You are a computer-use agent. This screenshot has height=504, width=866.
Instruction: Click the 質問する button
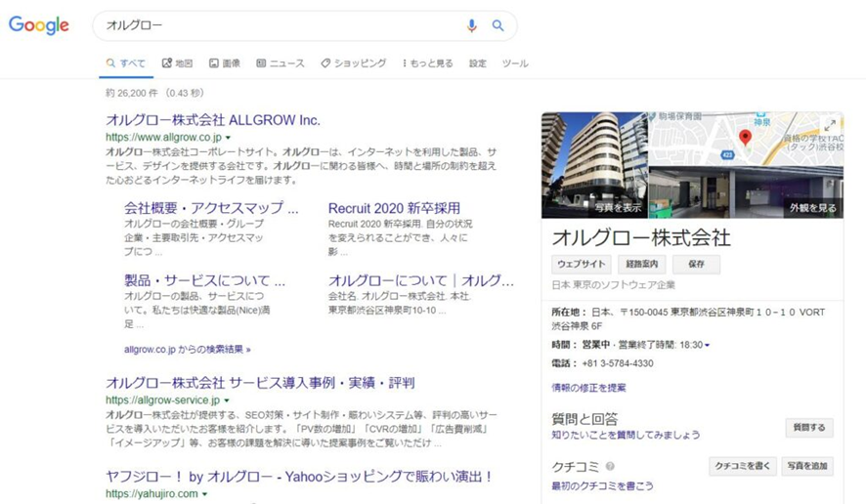pos(809,427)
